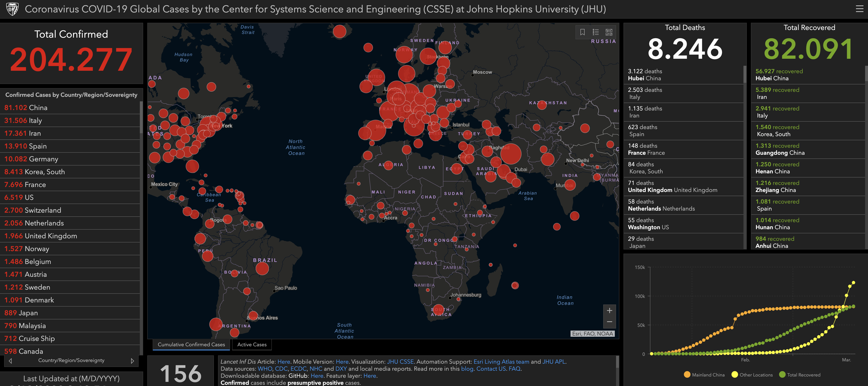Screen dimensions: 868x386
Task: Open the FAQ link
Action: pyautogui.click(x=514, y=369)
